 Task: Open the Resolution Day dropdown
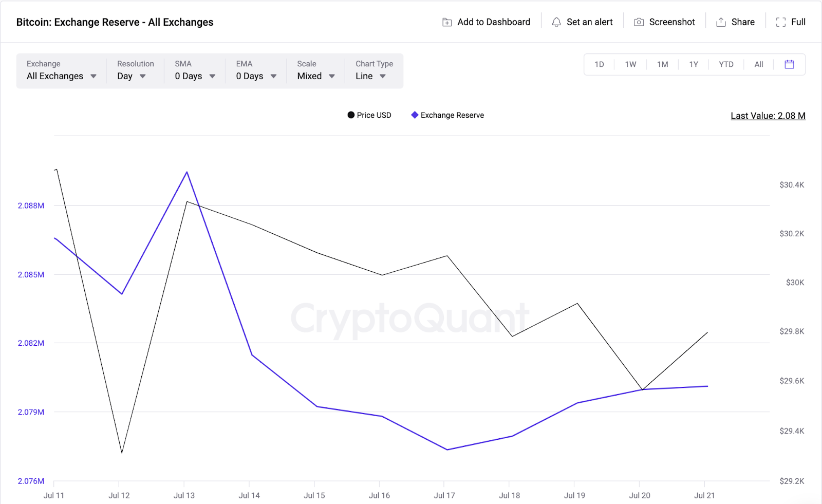(135, 70)
